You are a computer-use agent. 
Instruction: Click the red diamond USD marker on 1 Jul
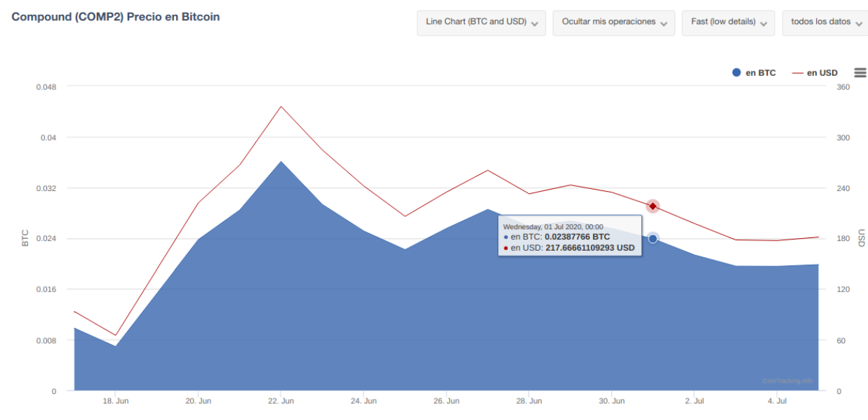click(x=653, y=206)
